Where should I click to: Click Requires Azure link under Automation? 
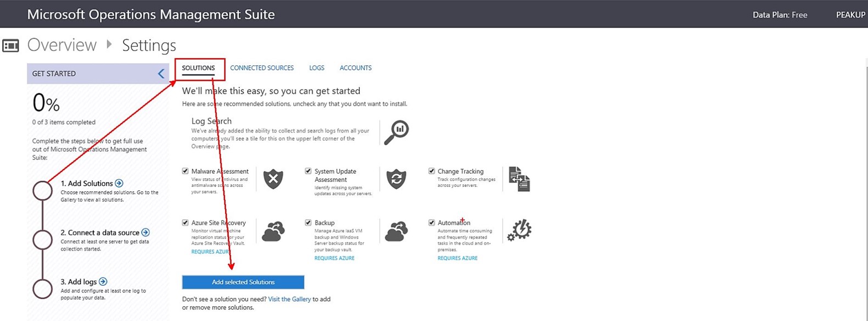(x=457, y=258)
